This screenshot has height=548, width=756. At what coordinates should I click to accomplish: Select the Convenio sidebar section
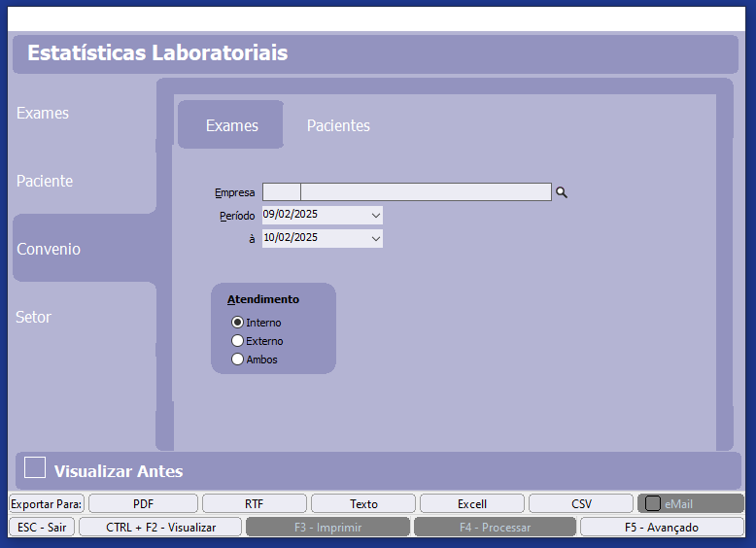click(x=49, y=249)
